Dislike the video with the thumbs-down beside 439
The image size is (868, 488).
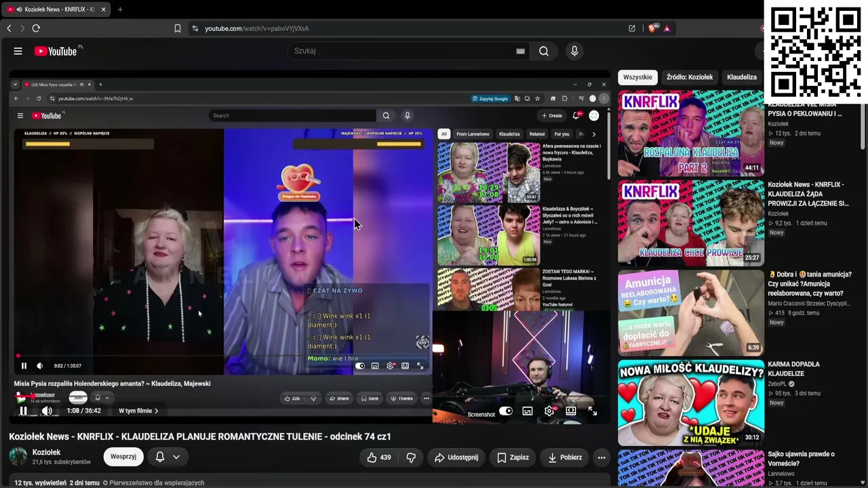(410, 457)
